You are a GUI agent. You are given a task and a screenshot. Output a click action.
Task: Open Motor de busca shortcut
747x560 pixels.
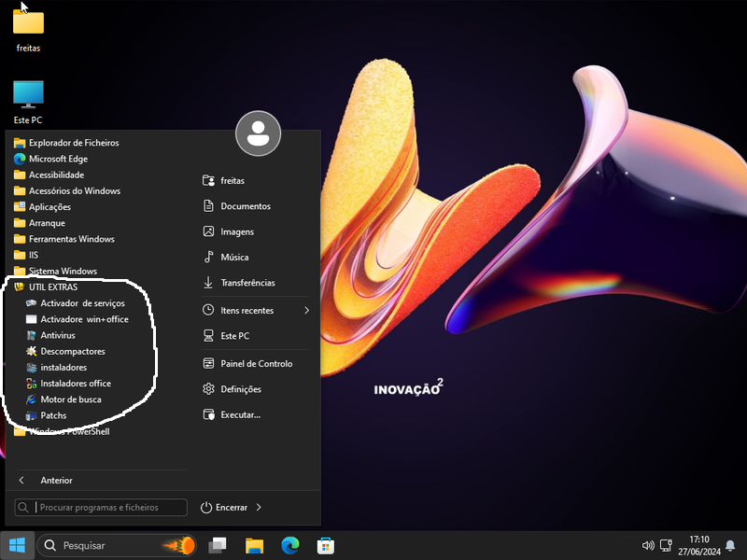pos(63,399)
